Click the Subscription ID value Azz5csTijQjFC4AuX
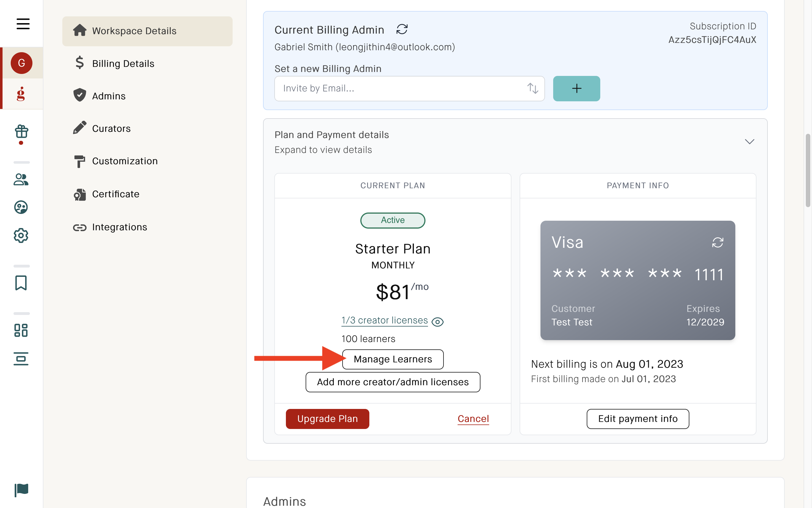The height and width of the screenshot is (508, 812). coord(712,40)
